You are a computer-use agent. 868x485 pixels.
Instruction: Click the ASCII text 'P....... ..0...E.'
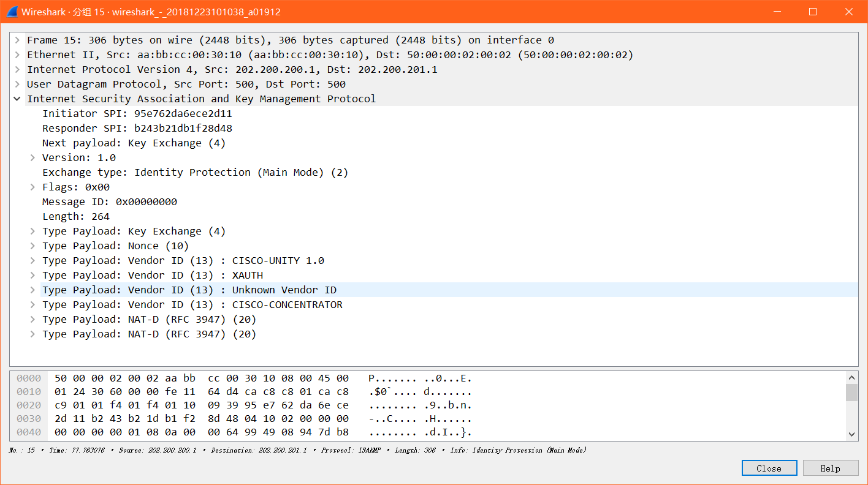pos(421,378)
